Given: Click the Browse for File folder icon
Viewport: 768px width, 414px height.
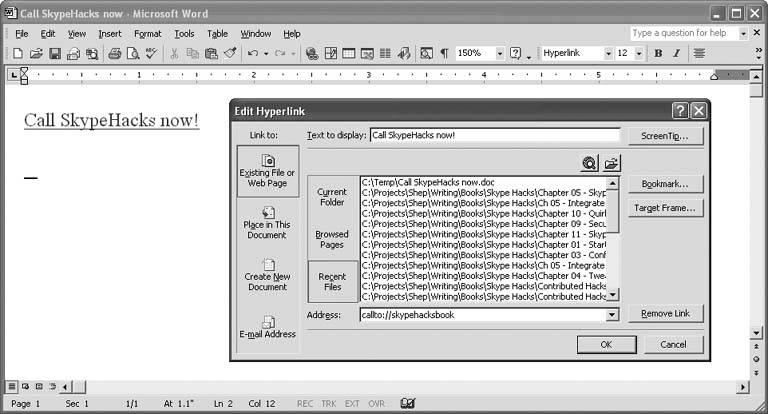Looking at the screenshot, I should [611, 162].
